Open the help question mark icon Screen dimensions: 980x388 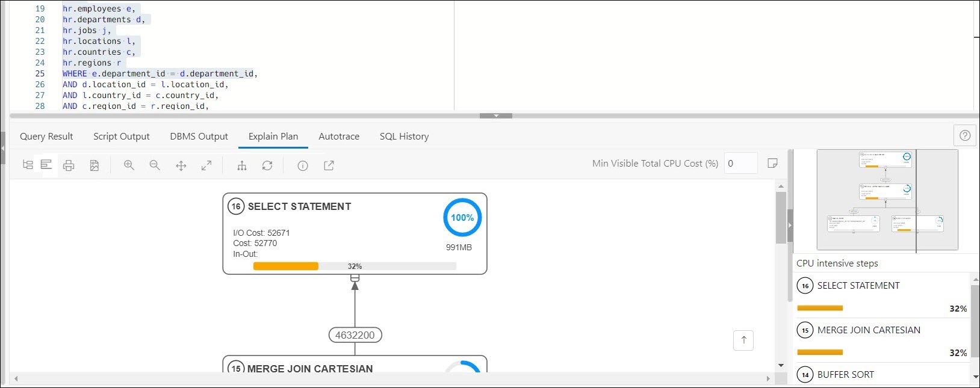click(965, 135)
